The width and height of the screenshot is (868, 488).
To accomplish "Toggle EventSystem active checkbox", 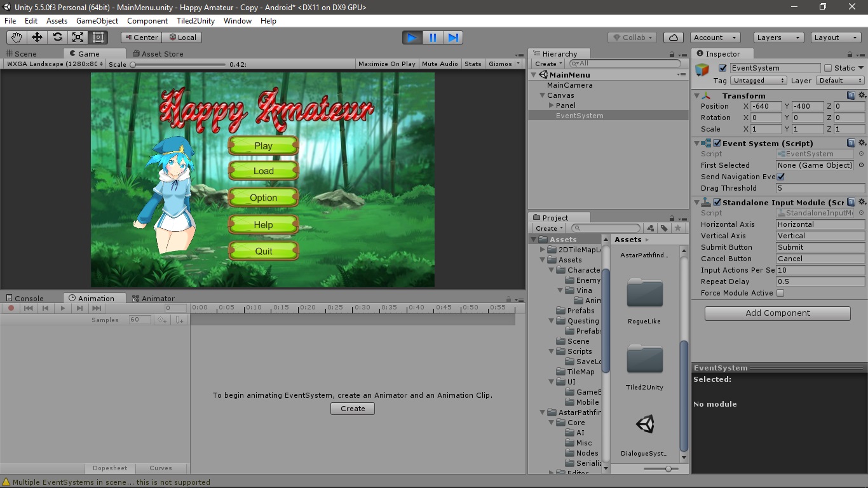I will 722,68.
